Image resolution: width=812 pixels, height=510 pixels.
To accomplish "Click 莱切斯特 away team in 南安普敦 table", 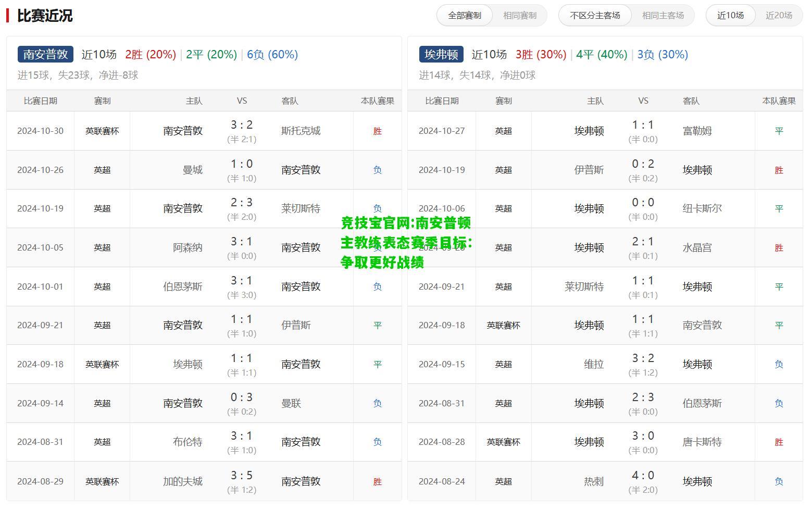I will pyautogui.click(x=301, y=208).
